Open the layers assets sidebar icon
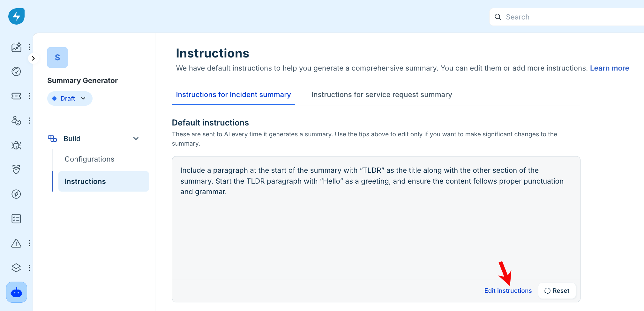 16,268
